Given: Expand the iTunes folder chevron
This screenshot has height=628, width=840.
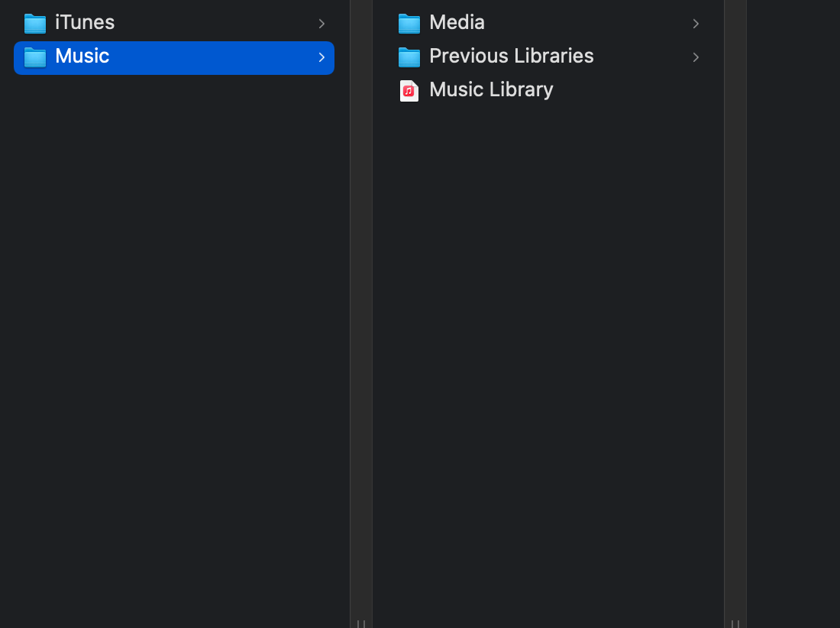Looking at the screenshot, I should (x=321, y=24).
